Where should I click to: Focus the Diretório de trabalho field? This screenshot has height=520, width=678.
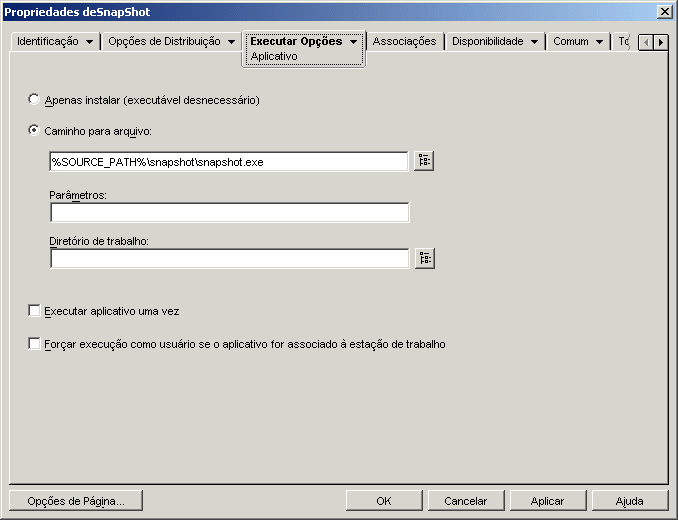pos(230,258)
